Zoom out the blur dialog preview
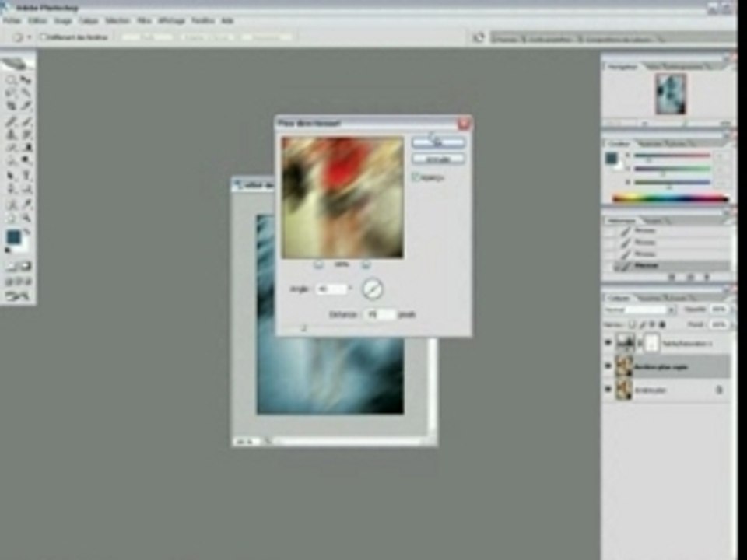747x560 pixels. (319, 264)
